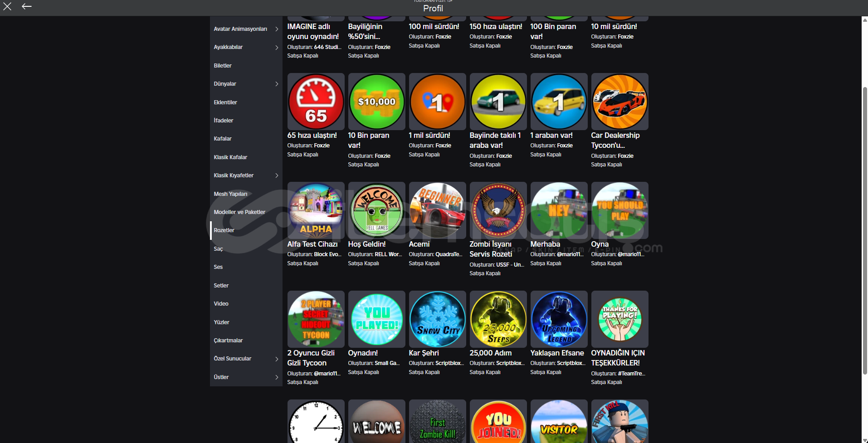Open the RELL Games Welcome badge icon
Image resolution: width=868 pixels, height=443 pixels.
pyautogui.click(x=377, y=210)
